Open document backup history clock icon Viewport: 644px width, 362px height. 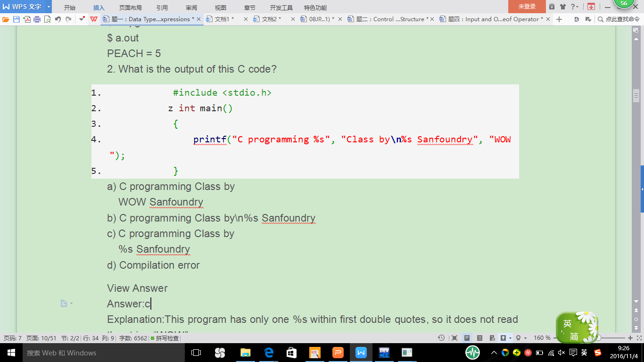(441, 338)
